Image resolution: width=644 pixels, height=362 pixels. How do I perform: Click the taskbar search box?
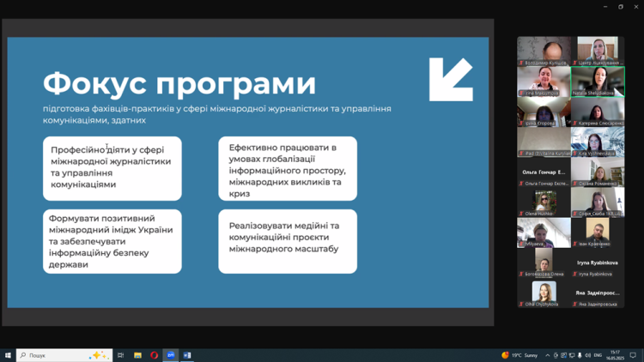tap(64, 355)
